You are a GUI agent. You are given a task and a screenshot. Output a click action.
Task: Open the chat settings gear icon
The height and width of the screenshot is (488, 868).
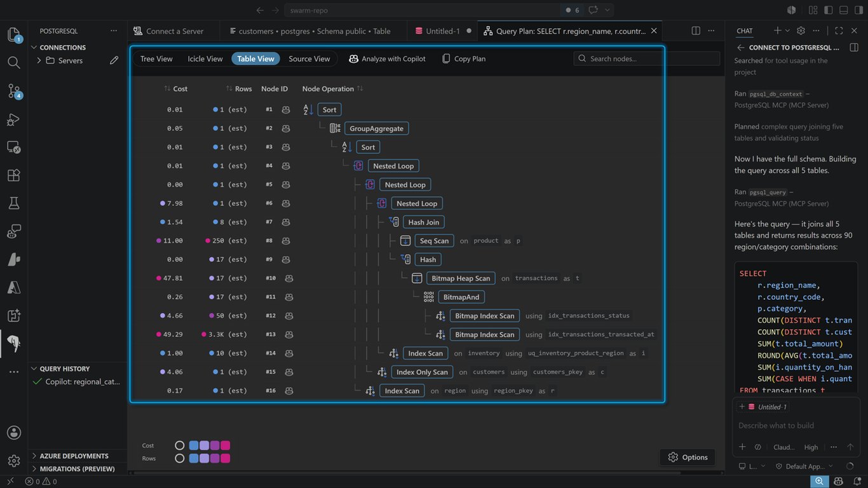[801, 30]
